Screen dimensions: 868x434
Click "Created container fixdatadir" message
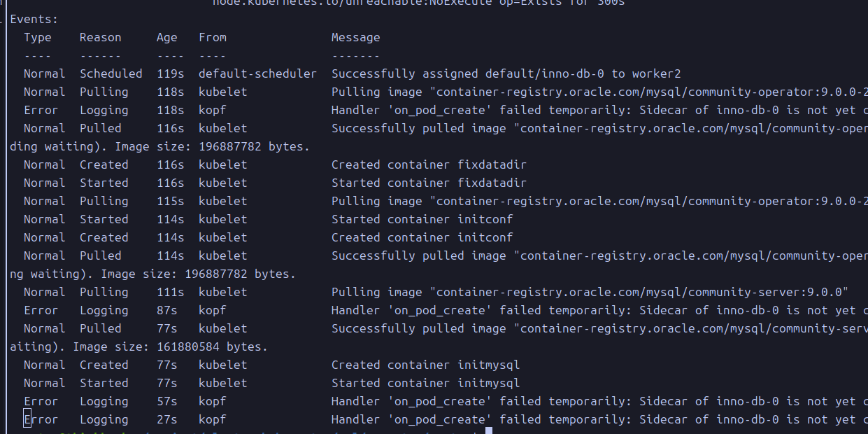click(429, 165)
